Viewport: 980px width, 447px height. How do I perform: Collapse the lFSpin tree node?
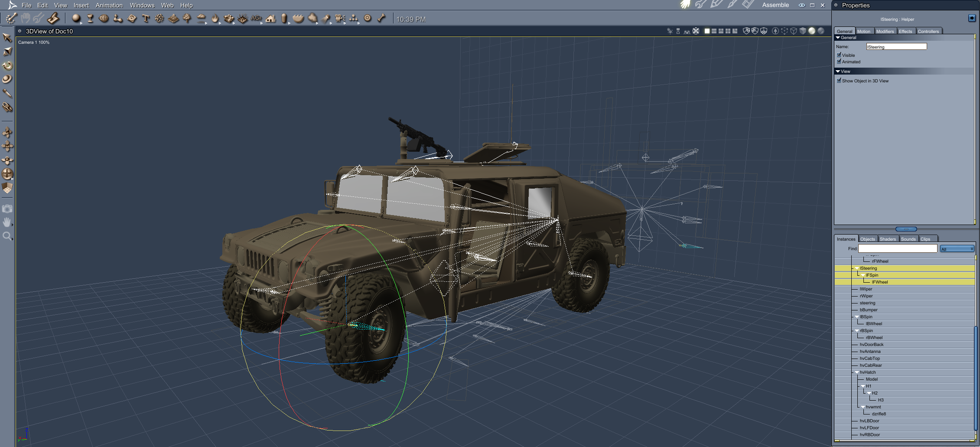pyautogui.click(x=863, y=275)
